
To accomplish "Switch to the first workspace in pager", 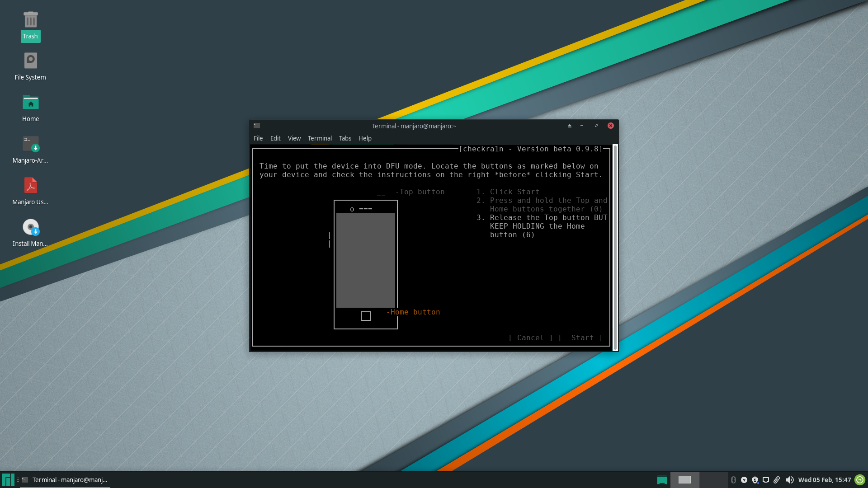I will pyautogui.click(x=684, y=480).
